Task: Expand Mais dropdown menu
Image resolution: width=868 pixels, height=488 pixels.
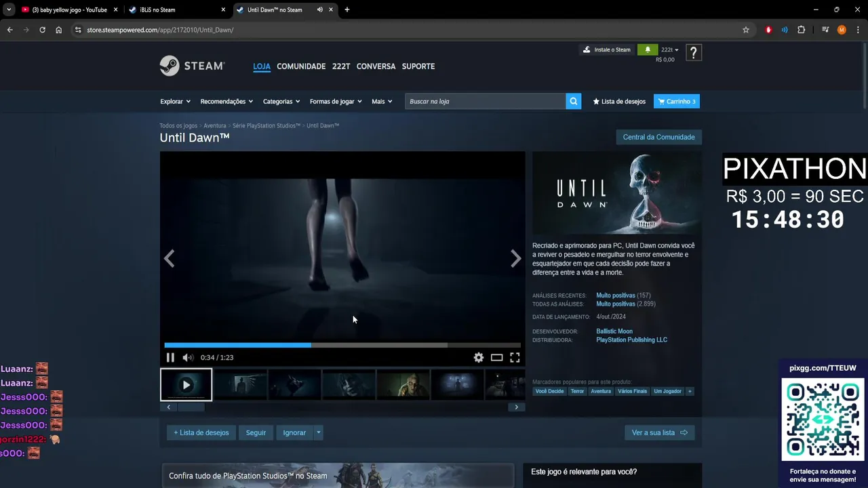Action: point(382,101)
